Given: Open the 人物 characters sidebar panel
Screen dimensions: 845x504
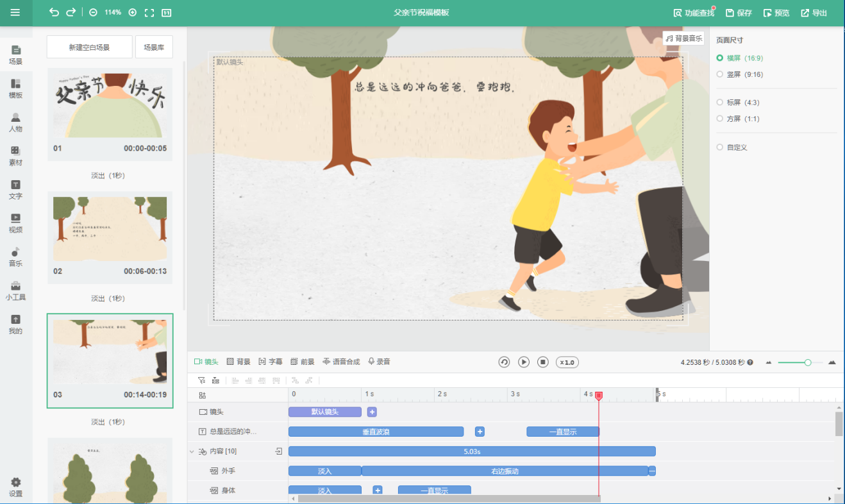Looking at the screenshot, I should pos(16,122).
